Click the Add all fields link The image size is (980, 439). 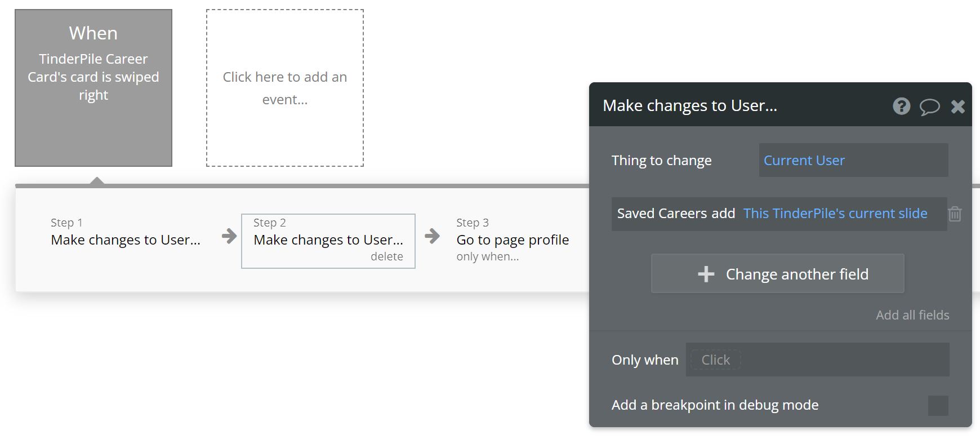(x=912, y=315)
